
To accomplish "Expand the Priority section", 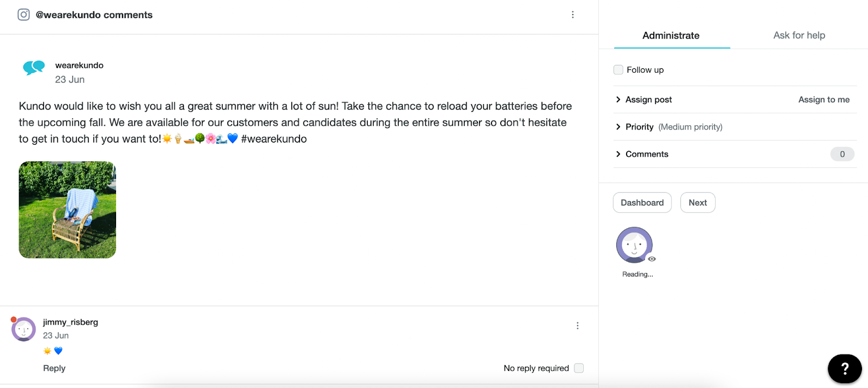I will pyautogui.click(x=639, y=127).
